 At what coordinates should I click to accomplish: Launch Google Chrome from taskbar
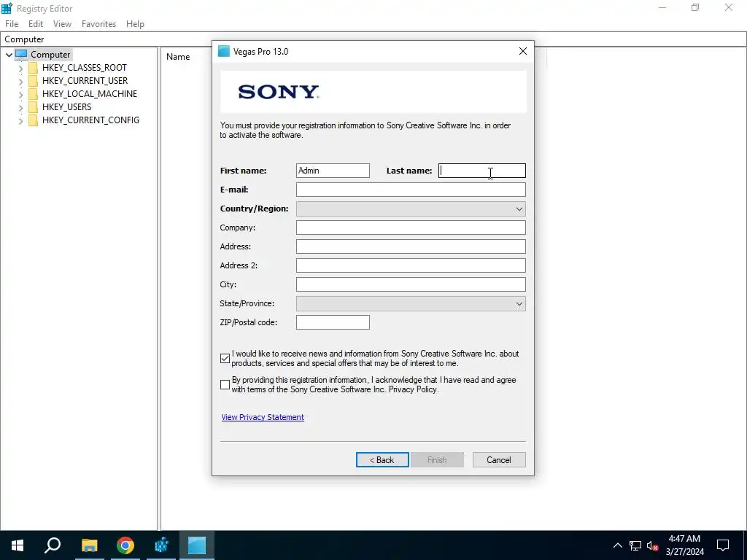[125, 545]
